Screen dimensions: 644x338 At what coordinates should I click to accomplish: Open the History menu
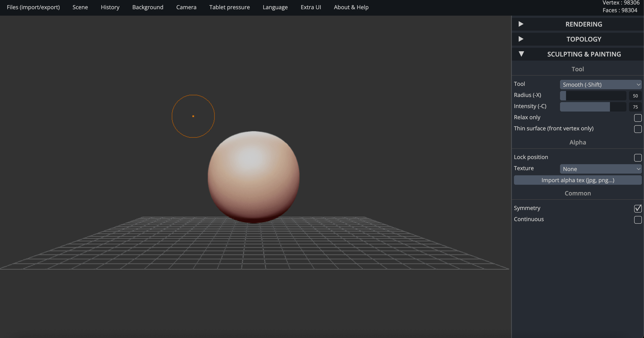point(110,7)
